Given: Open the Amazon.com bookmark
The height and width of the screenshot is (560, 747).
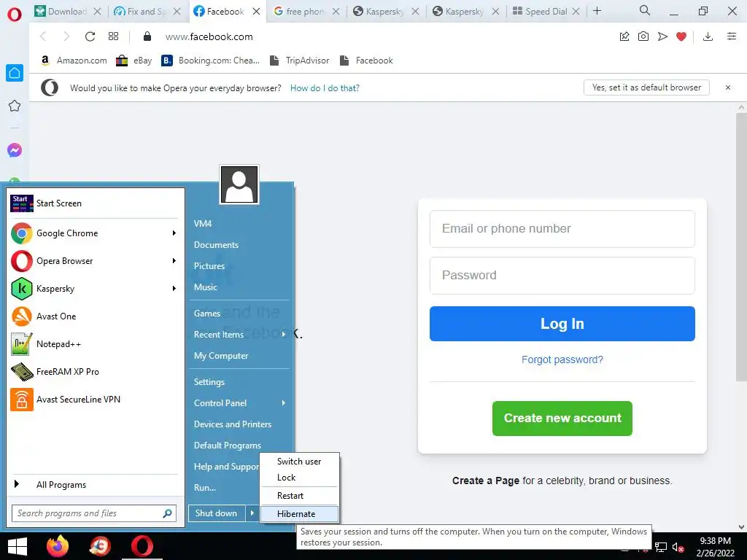Looking at the screenshot, I should click(74, 61).
